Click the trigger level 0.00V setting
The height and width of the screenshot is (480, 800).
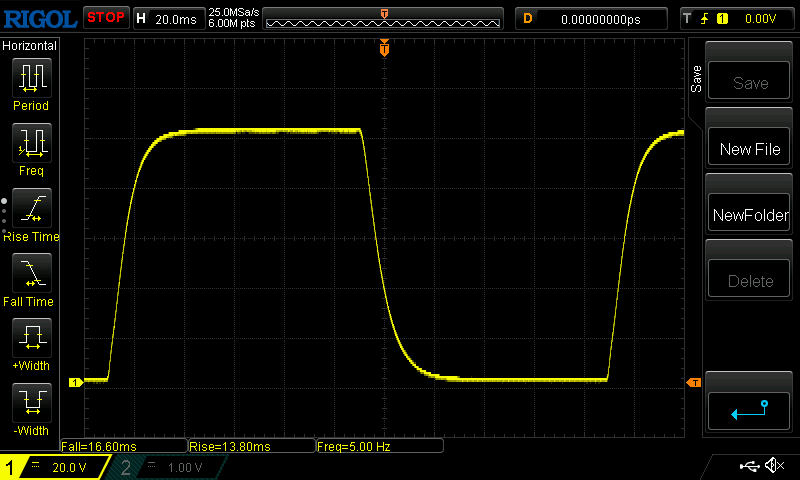(x=738, y=18)
